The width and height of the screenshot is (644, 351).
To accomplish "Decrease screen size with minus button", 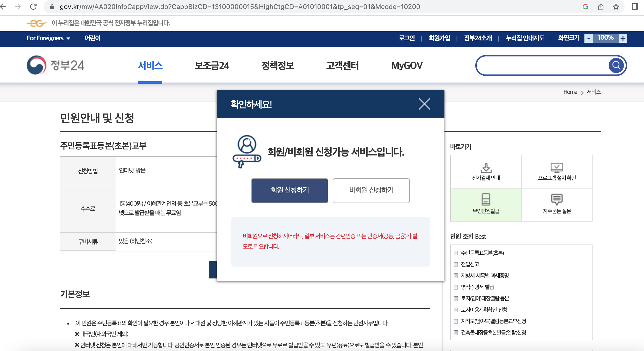I will coord(589,38).
